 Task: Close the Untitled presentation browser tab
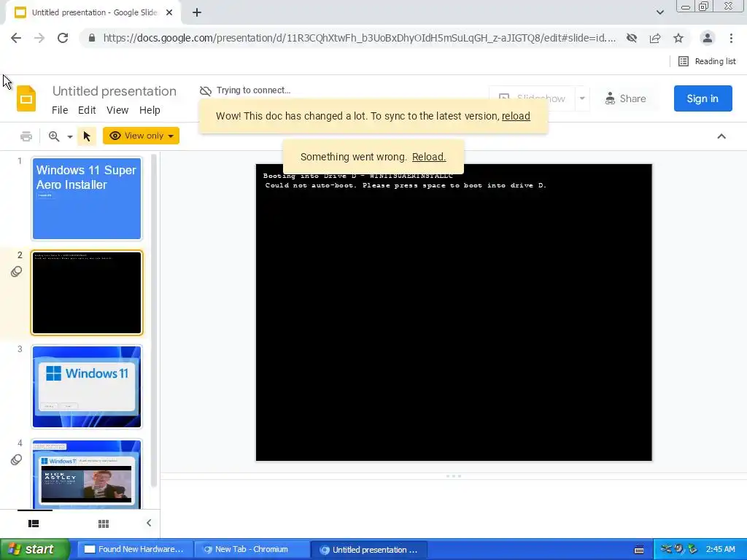click(169, 12)
